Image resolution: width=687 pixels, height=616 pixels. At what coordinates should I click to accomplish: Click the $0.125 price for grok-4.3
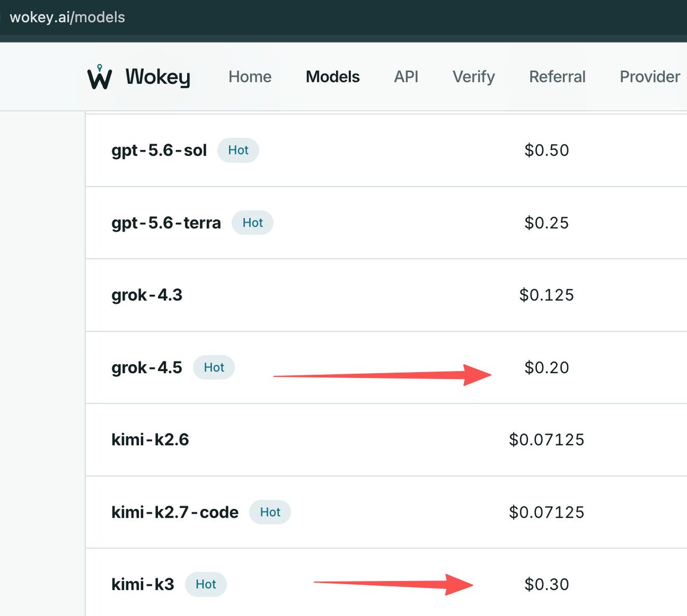[547, 295]
